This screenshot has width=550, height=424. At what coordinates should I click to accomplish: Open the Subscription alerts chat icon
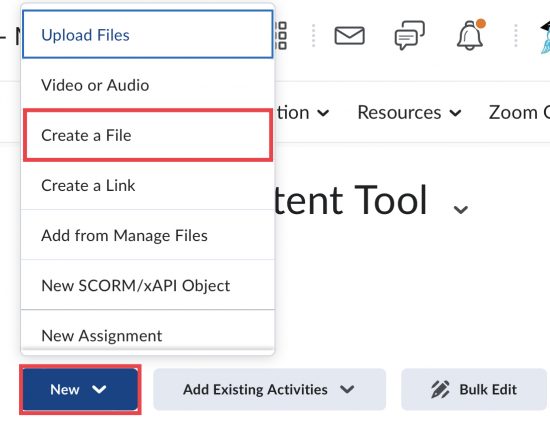[x=409, y=35]
